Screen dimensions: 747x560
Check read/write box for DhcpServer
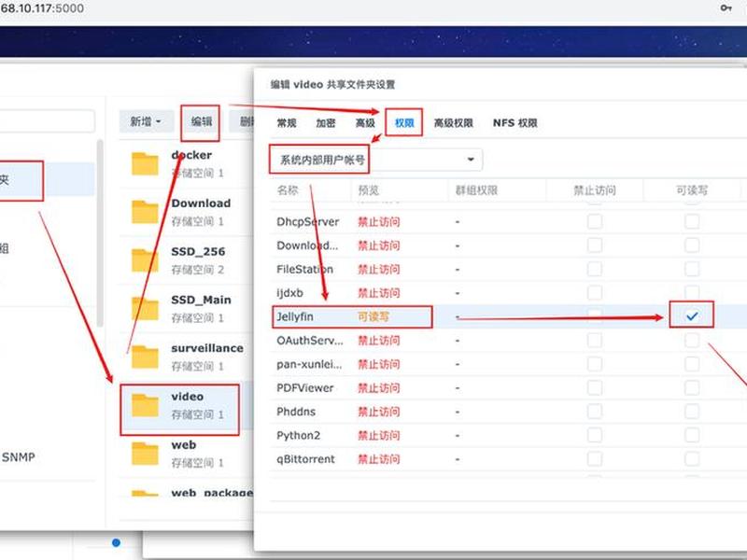coord(692,221)
